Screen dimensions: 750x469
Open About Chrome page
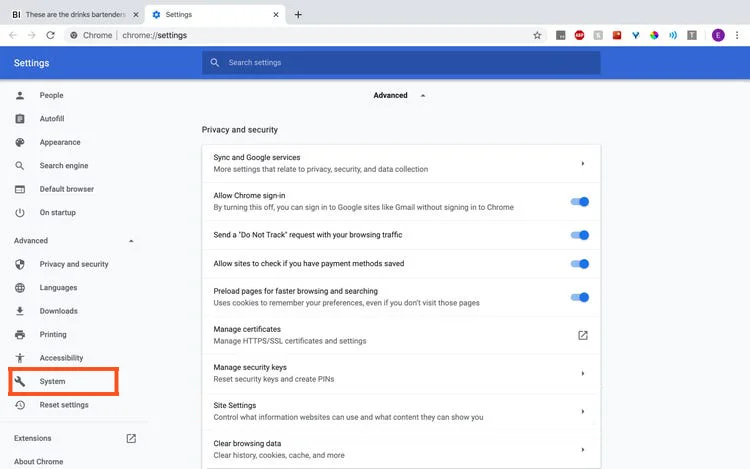[x=38, y=461]
